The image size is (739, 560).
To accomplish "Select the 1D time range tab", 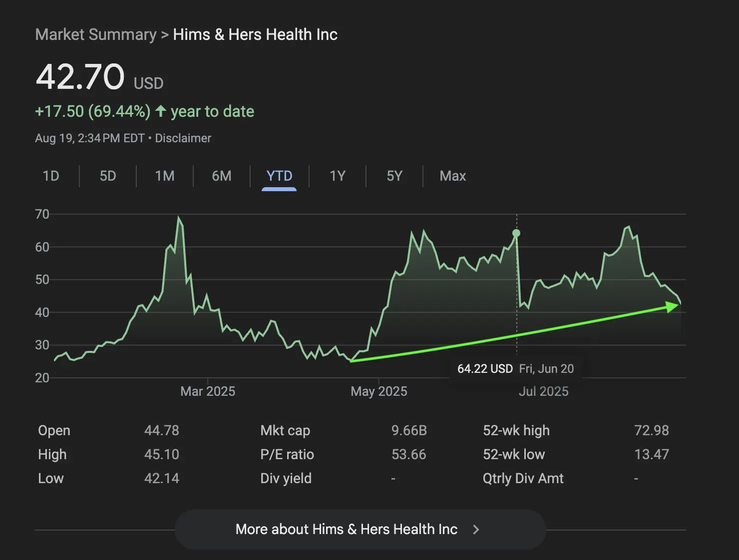I will [x=51, y=176].
